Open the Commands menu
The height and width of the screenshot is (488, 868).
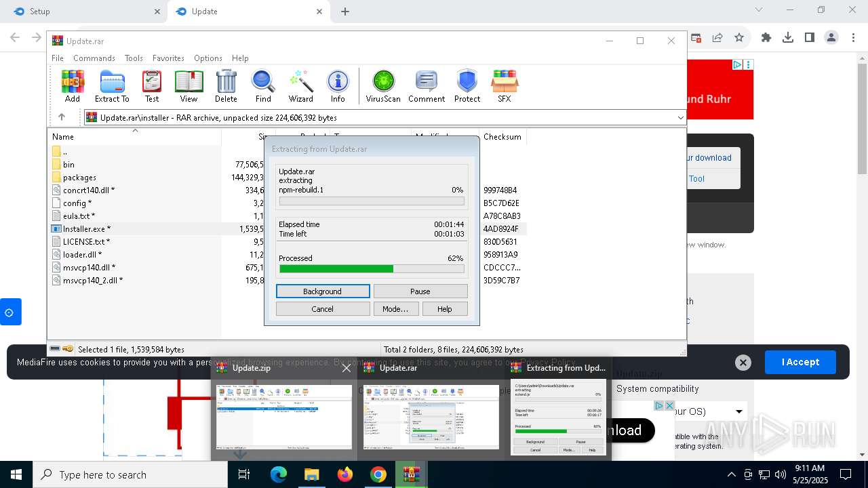pos(94,58)
